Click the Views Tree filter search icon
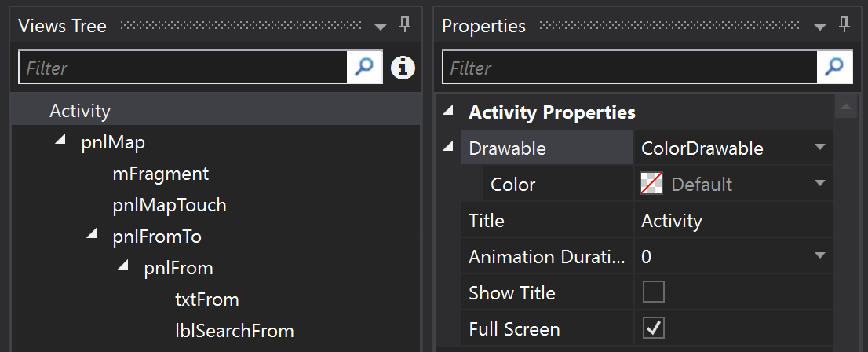Viewport: 868px width, 352px height. [364, 68]
